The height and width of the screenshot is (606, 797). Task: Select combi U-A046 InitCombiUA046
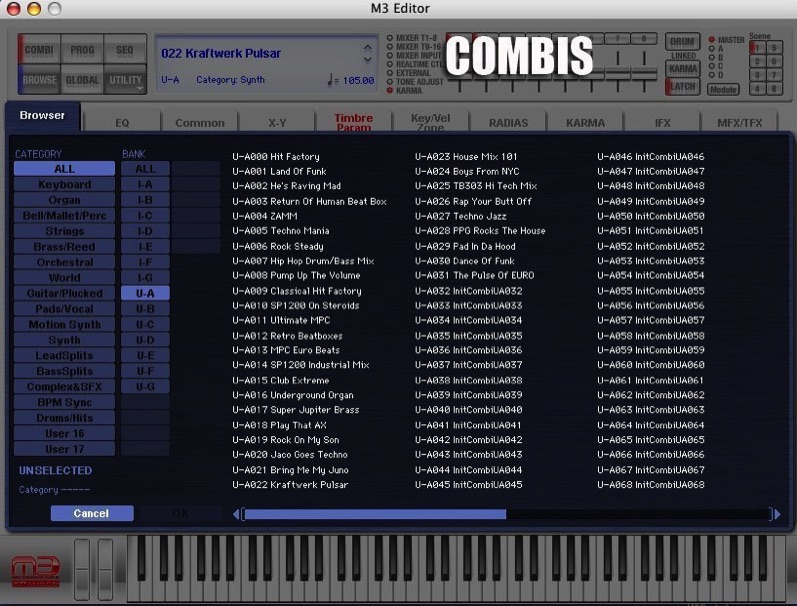coord(651,157)
